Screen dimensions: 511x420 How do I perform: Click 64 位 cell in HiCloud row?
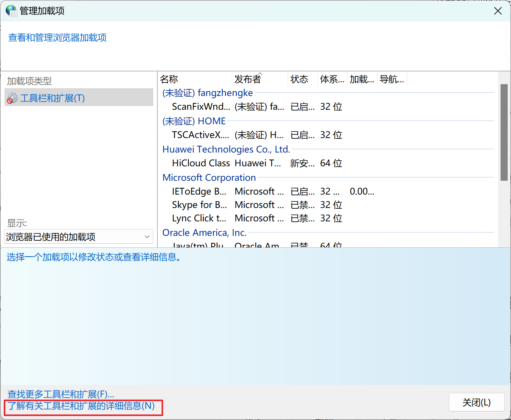click(x=331, y=163)
